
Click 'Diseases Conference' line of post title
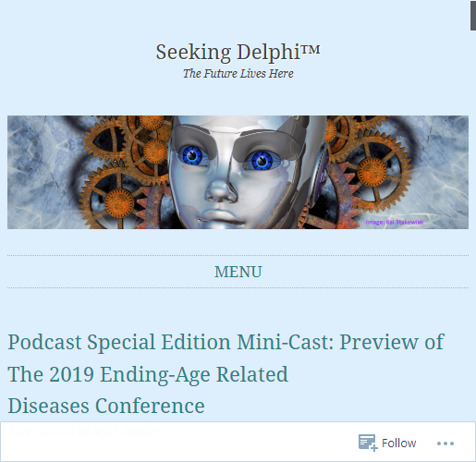(x=106, y=406)
